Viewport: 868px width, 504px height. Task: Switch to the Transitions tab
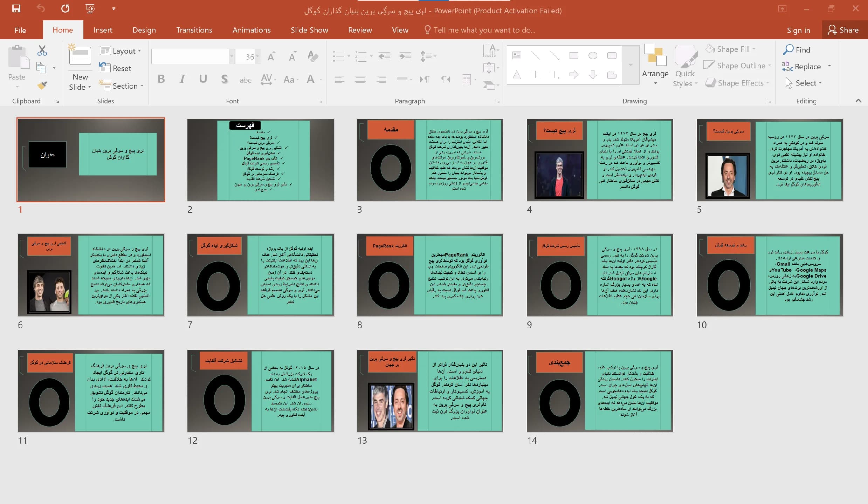pyautogui.click(x=194, y=30)
